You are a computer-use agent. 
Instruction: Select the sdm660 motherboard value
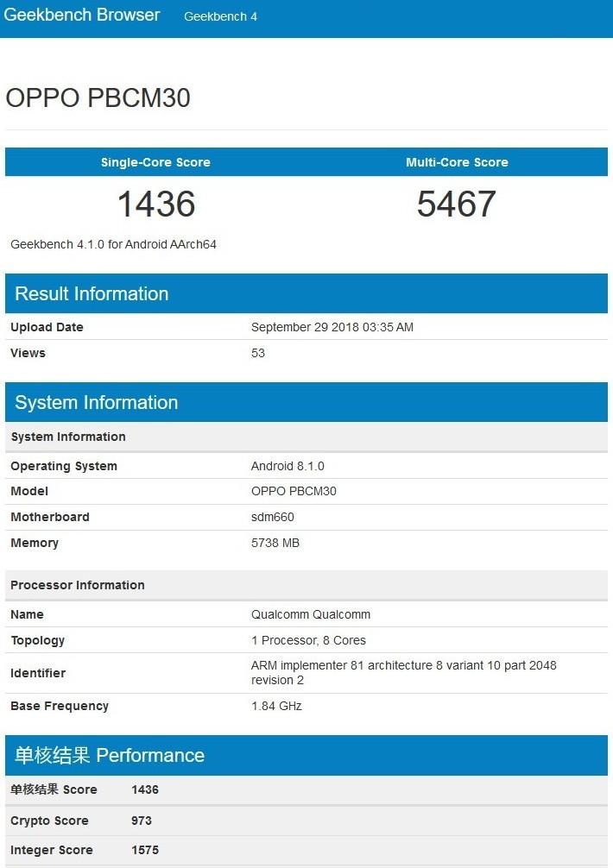(273, 517)
